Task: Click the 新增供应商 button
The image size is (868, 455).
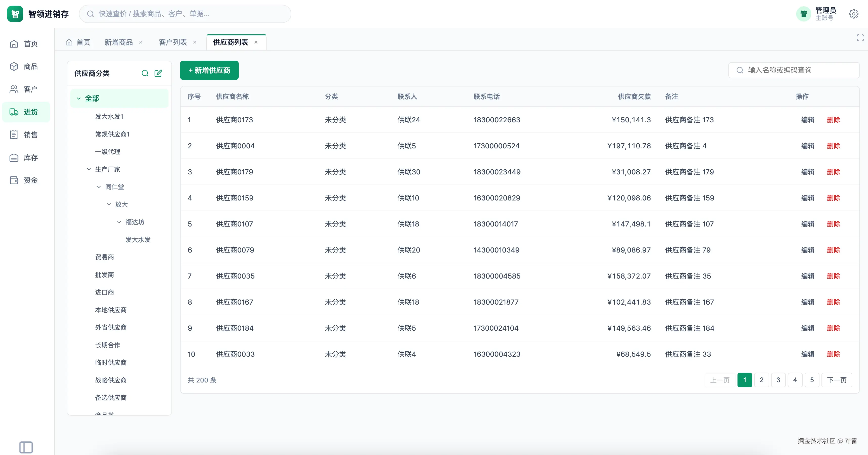Action: point(209,70)
